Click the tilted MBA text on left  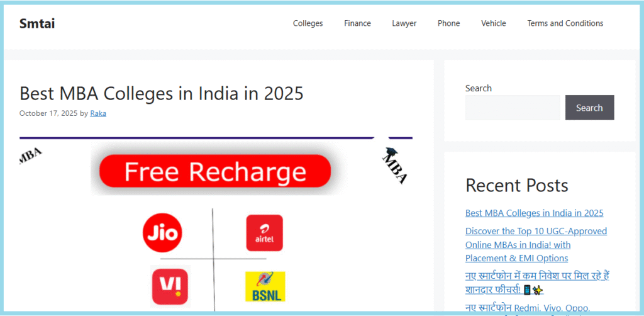(30, 155)
